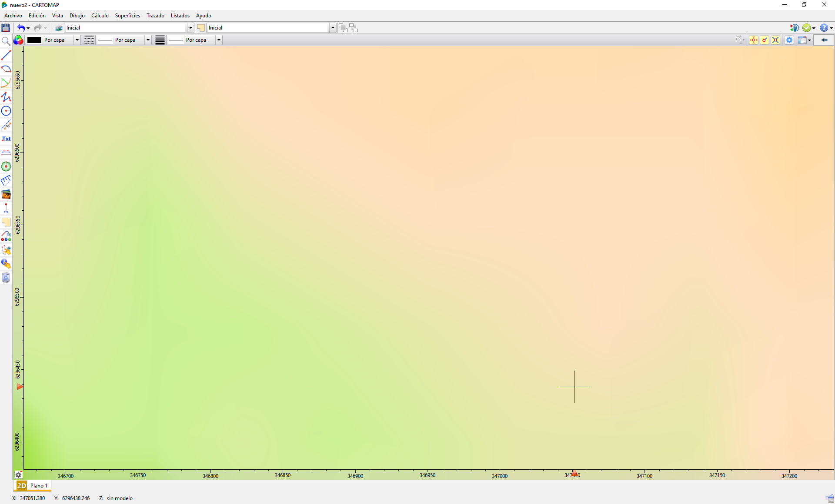The image size is (835, 504).
Task: Toggle nearest point snap mode
Action: coord(754,40)
